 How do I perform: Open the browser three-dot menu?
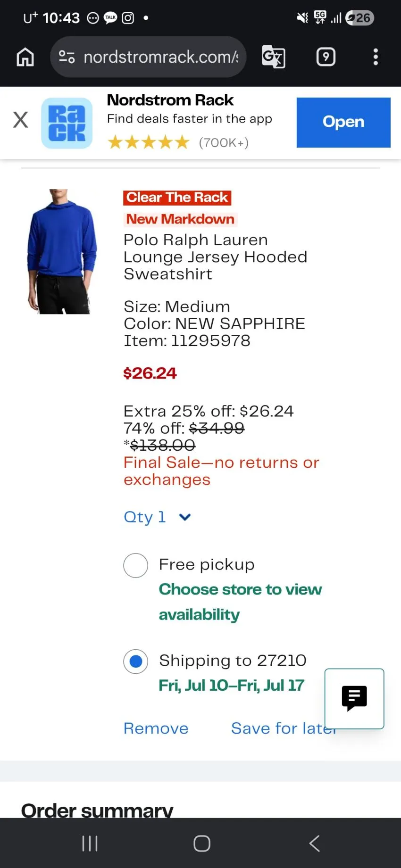click(x=376, y=57)
